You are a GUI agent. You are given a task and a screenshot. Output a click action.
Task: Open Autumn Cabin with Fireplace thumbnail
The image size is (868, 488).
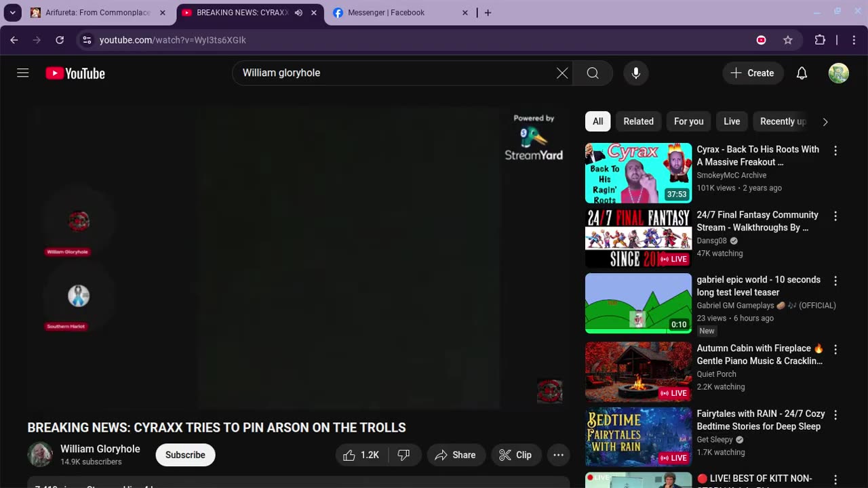[638, 371]
